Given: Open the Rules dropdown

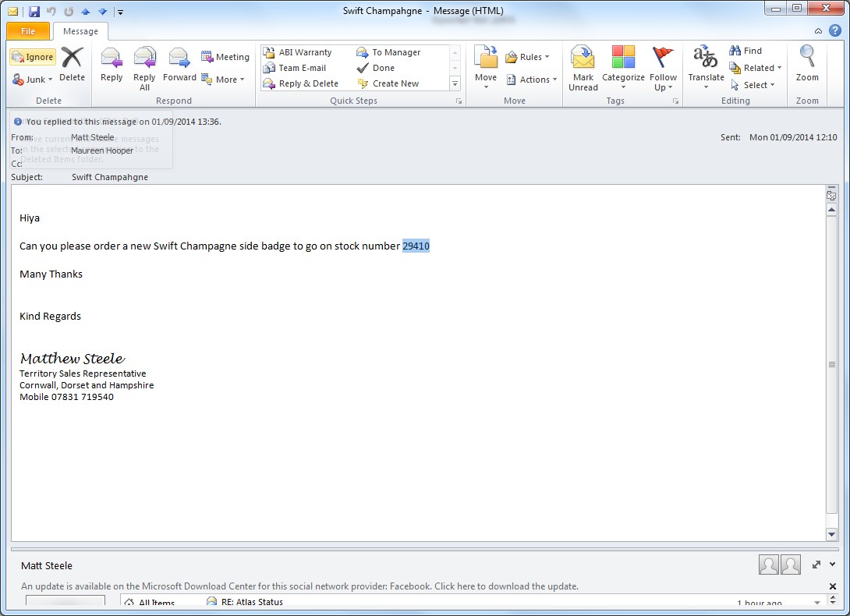Looking at the screenshot, I should tap(527, 57).
